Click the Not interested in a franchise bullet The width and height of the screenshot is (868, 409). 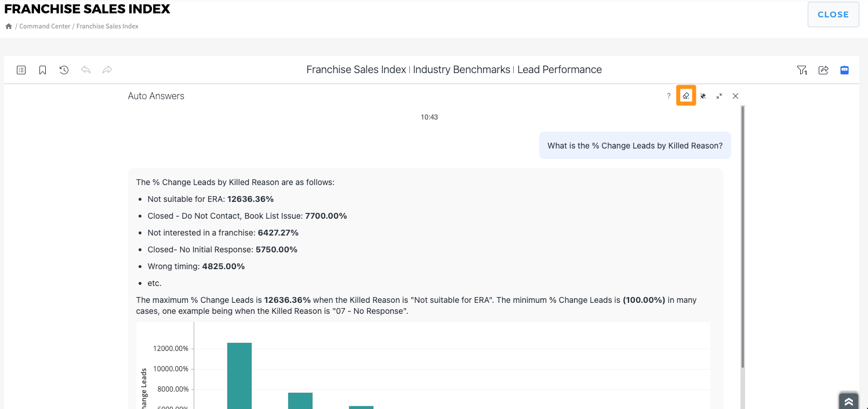(223, 233)
